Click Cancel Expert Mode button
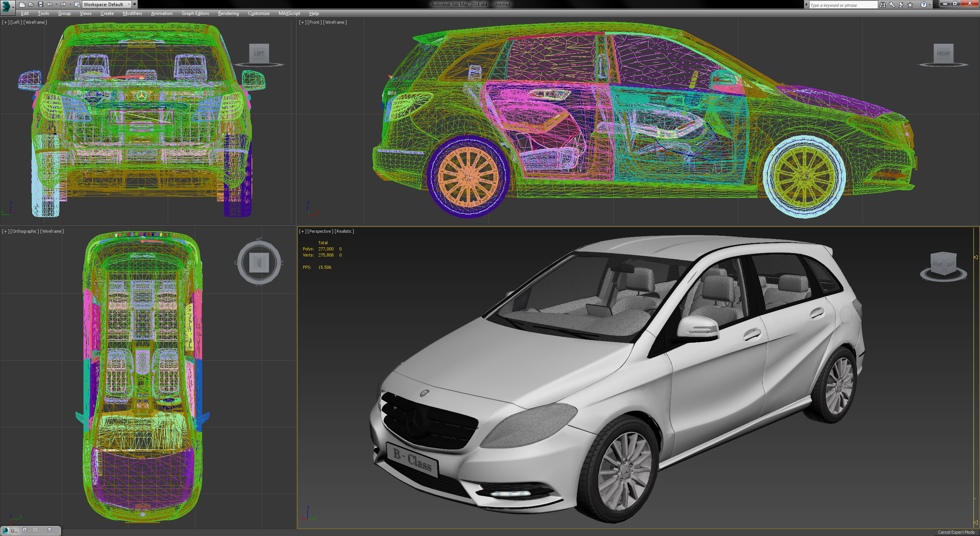The height and width of the screenshot is (536, 980). pos(956,532)
